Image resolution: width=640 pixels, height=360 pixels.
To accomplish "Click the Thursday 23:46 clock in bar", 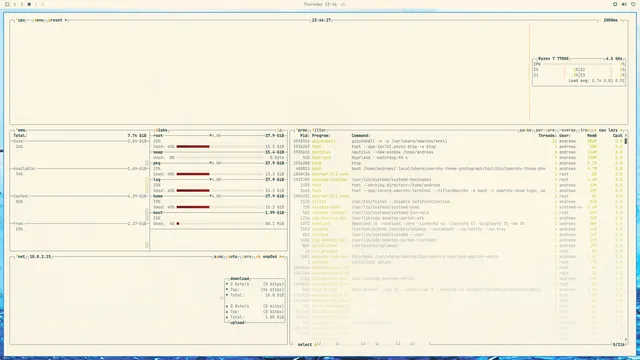I will pos(320,4).
